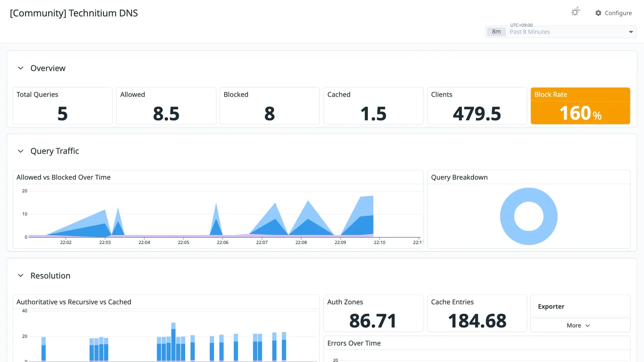This screenshot has height=362, width=644.
Task: Click the Resolution section heading
Action: tap(50, 276)
